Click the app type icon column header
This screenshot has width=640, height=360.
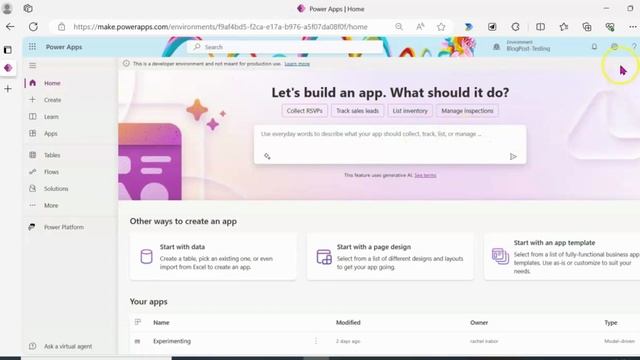138,322
